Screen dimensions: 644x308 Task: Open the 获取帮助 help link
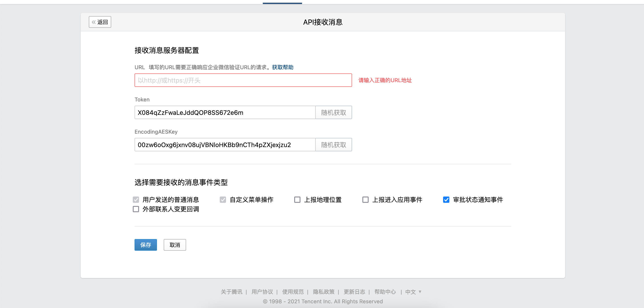click(x=283, y=67)
